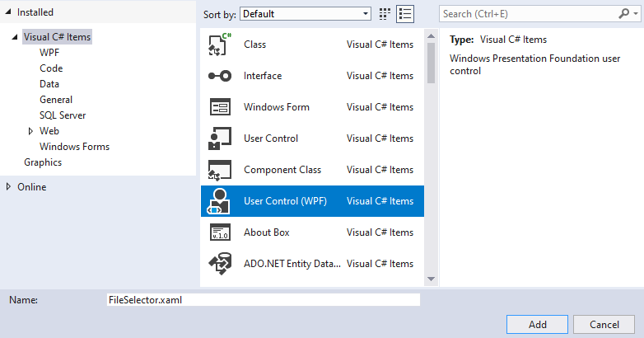Switch to small icons view

385,14
